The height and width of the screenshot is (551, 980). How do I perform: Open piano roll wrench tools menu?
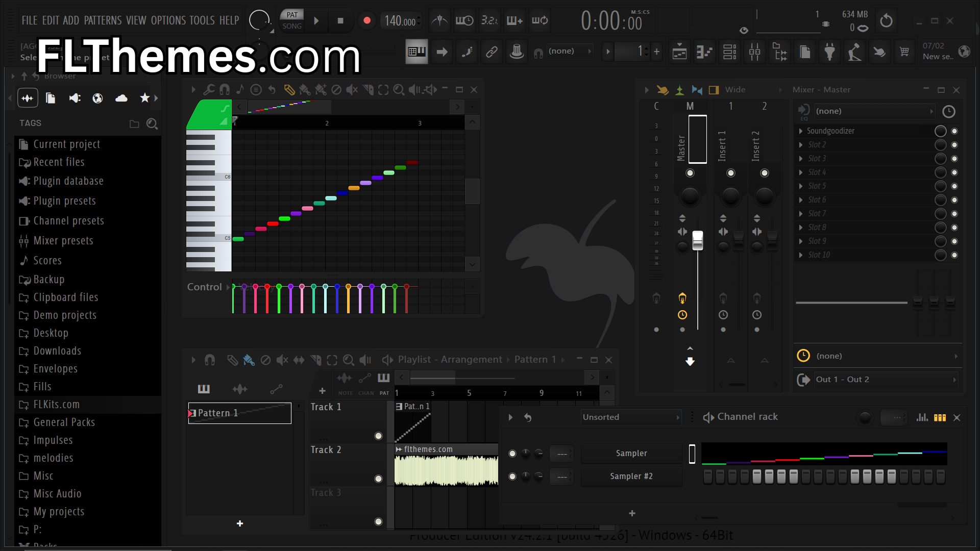209,90
